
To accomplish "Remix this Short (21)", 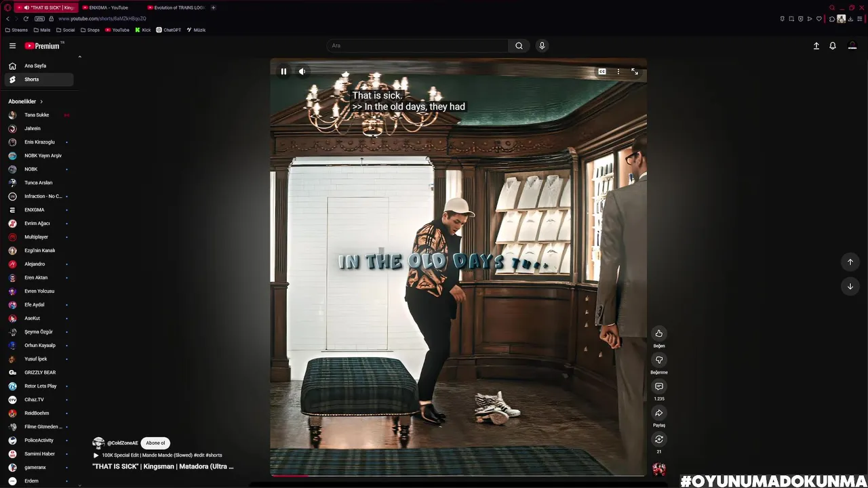I will [658, 439].
